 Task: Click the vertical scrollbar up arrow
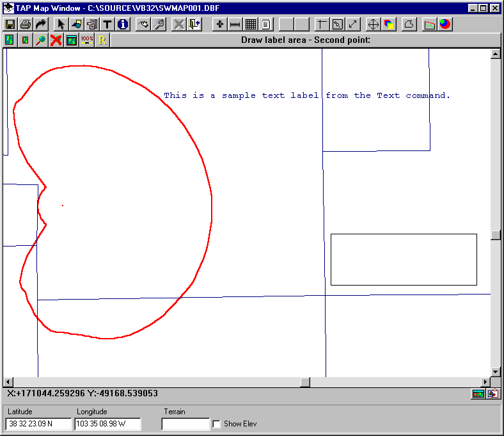point(495,54)
